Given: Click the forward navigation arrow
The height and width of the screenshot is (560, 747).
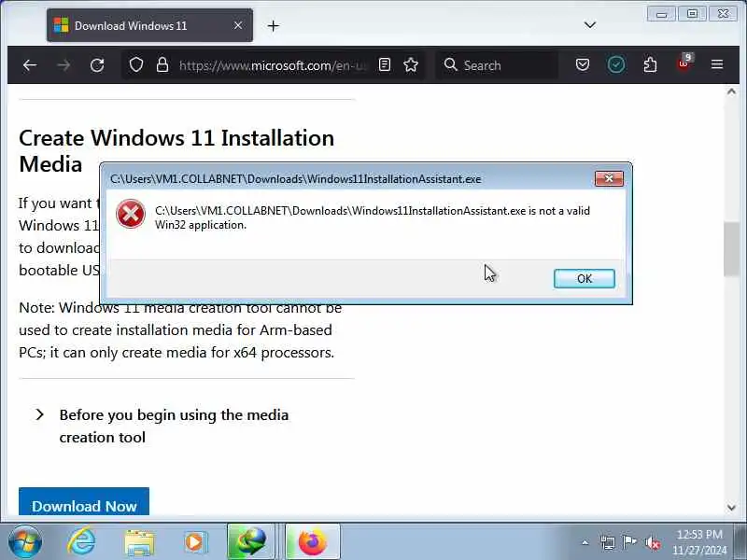Looking at the screenshot, I should [63, 64].
